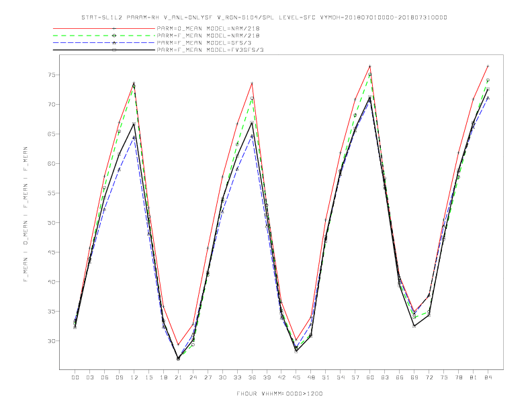
Task: Click red O_MEAN plus marker at hour 84
Action: pyautogui.click(x=488, y=66)
